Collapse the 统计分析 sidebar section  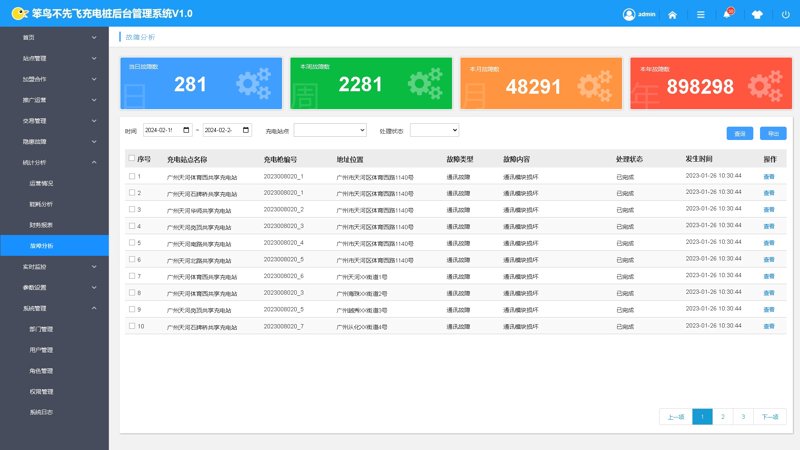pos(54,162)
